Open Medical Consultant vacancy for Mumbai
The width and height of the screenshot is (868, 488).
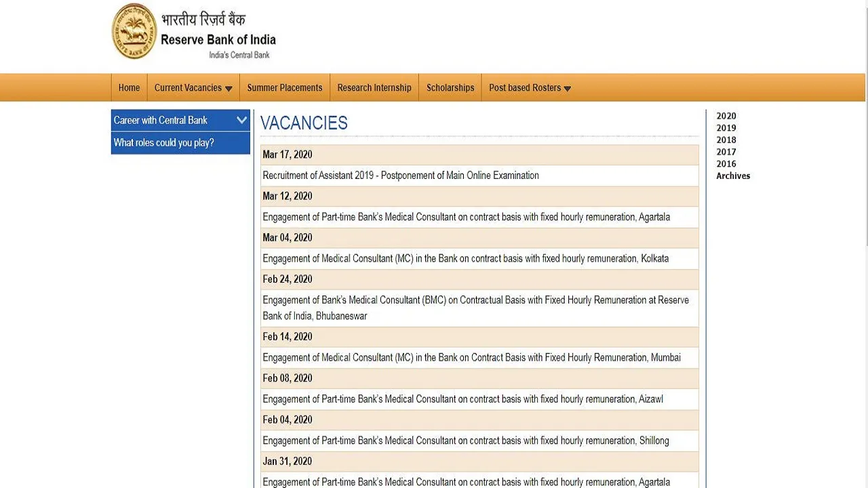[x=472, y=357]
